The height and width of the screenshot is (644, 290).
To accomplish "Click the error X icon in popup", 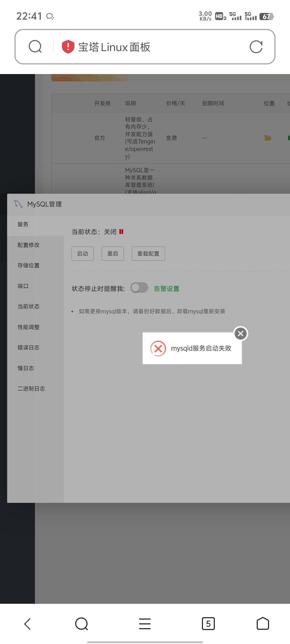I will coord(158,348).
